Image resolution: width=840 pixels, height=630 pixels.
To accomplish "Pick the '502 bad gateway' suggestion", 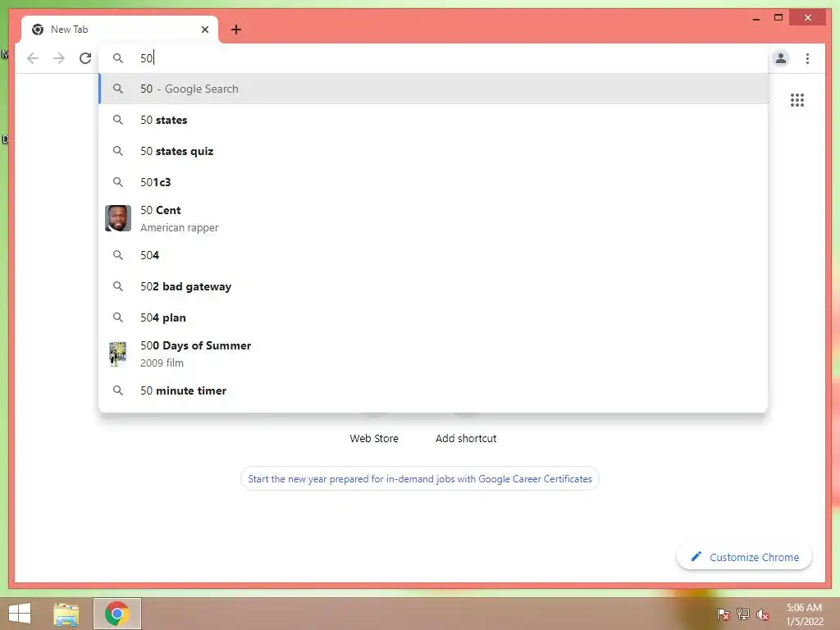I will 433,286.
